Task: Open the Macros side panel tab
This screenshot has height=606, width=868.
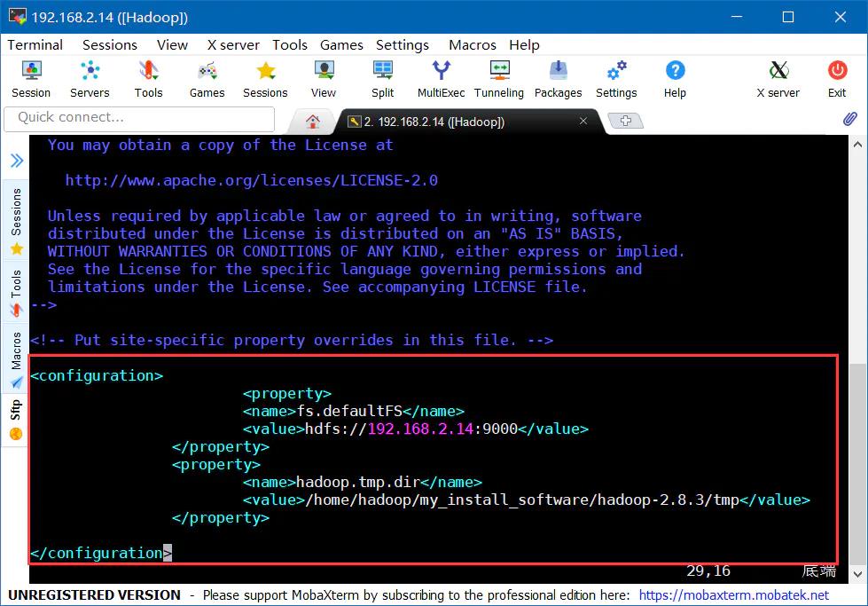Action: [x=16, y=359]
